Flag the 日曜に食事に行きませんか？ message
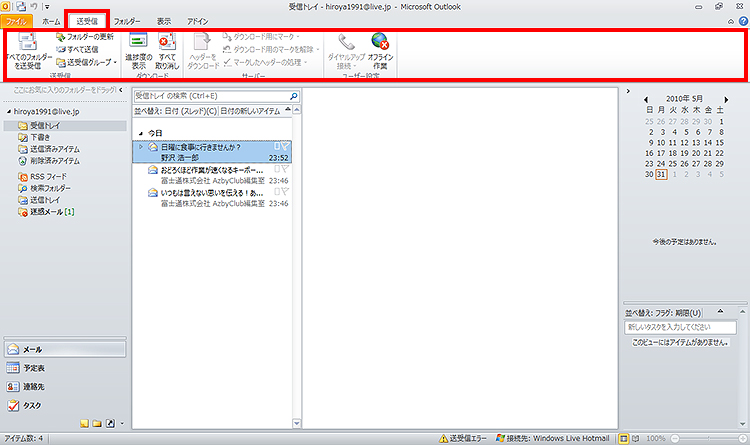Screen dimensions: 750x445 coord(285,146)
